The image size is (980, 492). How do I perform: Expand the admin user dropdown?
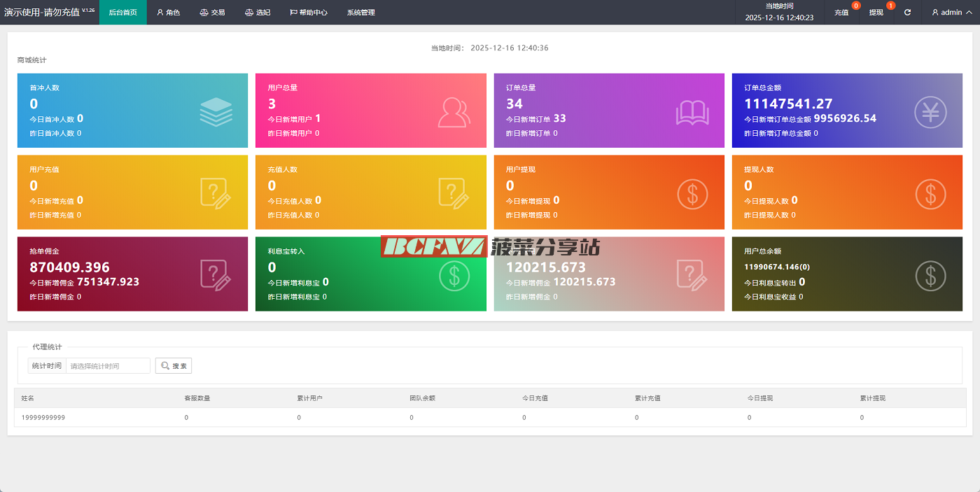click(x=951, y=13)
